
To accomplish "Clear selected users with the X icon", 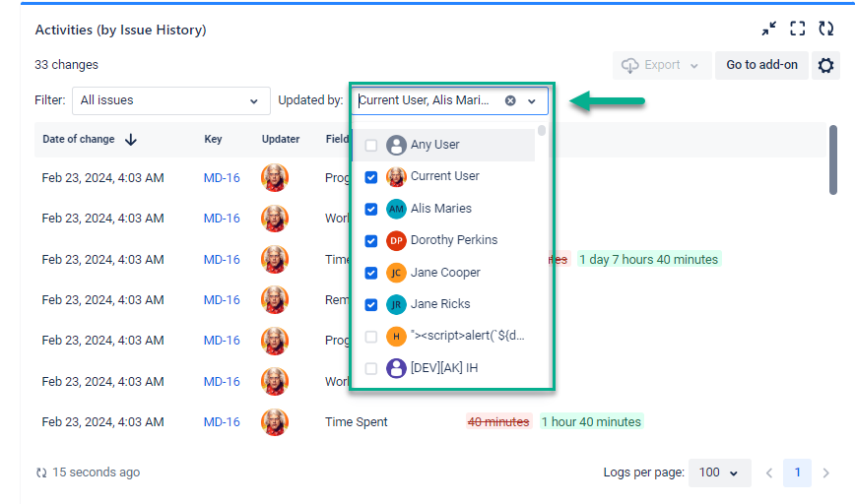I will [510, 100].
